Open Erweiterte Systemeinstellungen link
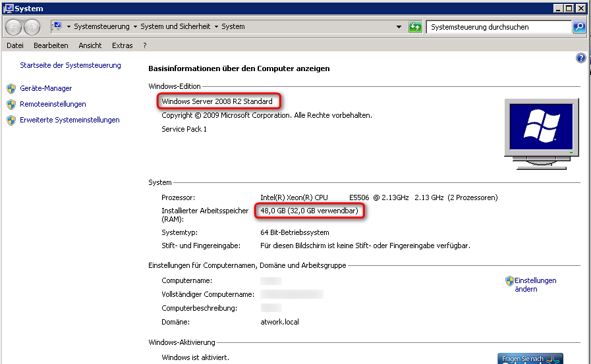The width and height of the screenshot is (591, 364). (x=70, y=120)
